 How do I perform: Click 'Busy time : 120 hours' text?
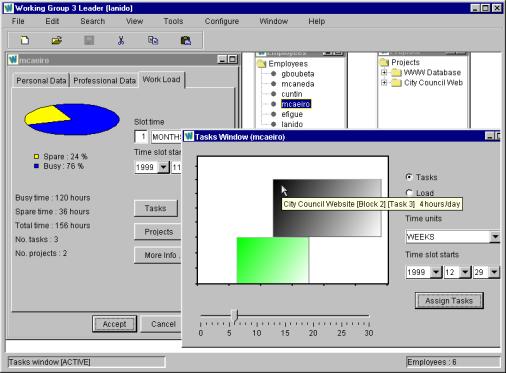(x=53, y=198)
